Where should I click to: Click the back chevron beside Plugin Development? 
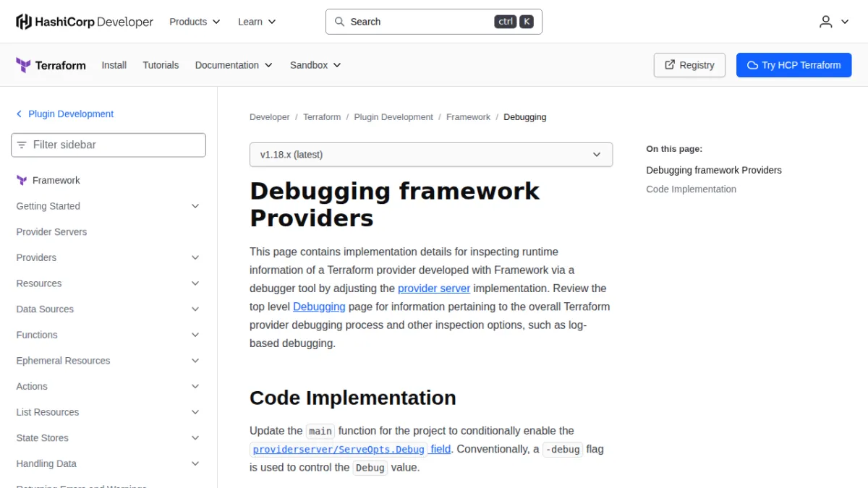coord(19,114)
